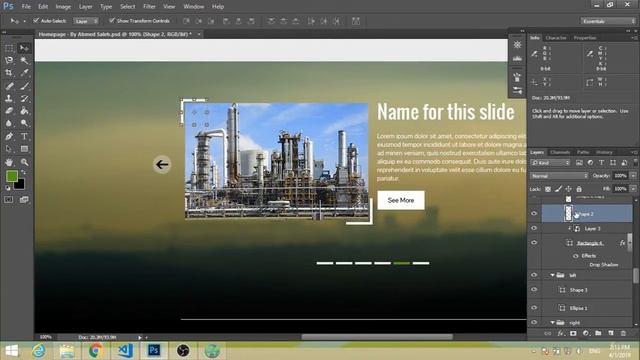
Task: Click the See More button on canvas
Action: point(401,200)
